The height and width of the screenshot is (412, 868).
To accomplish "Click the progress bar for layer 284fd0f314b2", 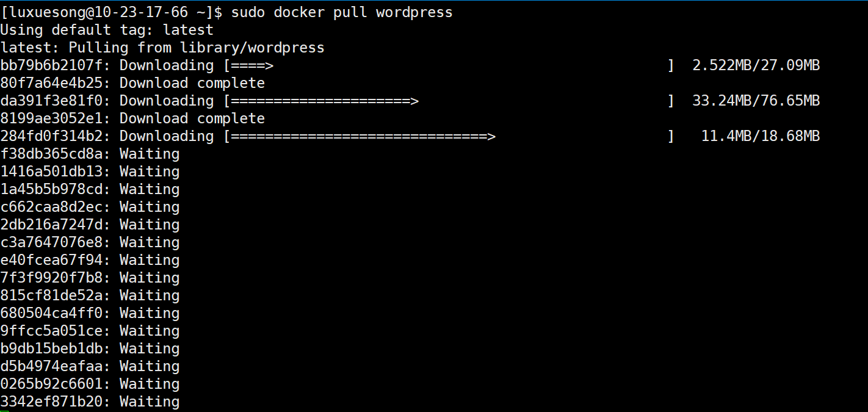I will pos(449,136).
